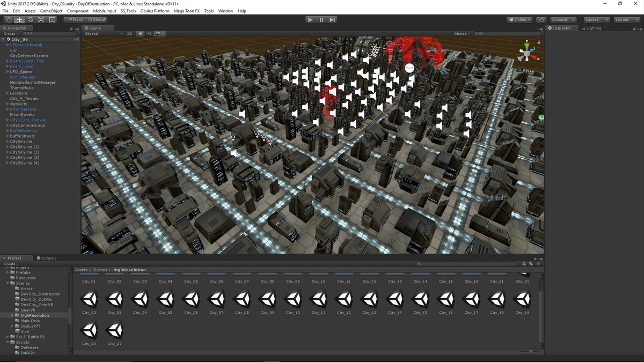The width and height of the screenshot is (644, 362).
Task: Switch to the Console tab
Action: tap(46, 258)
